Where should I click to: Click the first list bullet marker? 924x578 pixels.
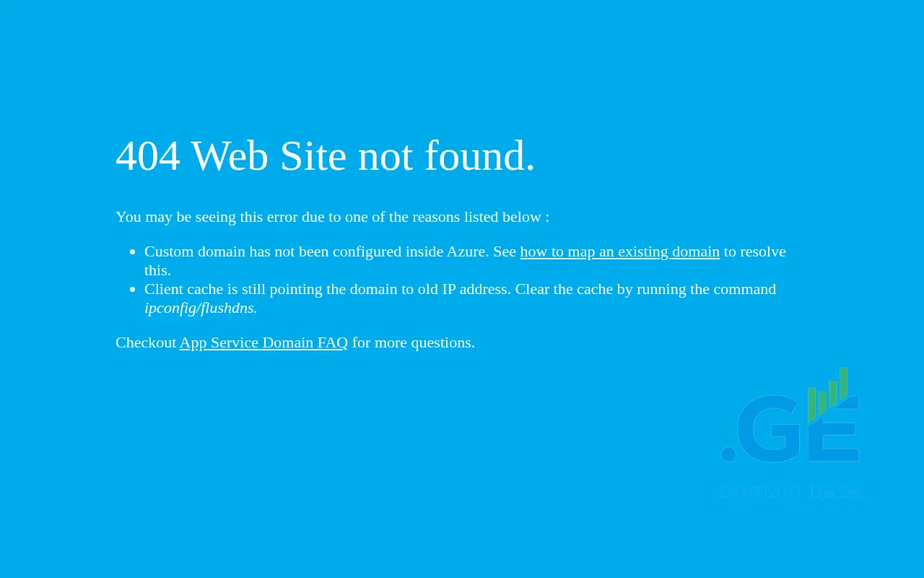click(132, 252)
